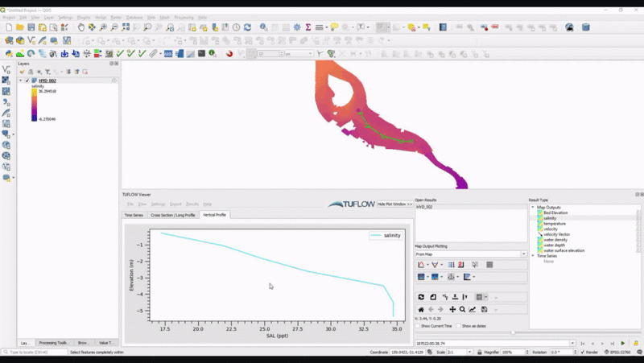Screen dimensions: 644x363
Task: Collapse the Map Outputs tree node
Action: coord(533,208)
